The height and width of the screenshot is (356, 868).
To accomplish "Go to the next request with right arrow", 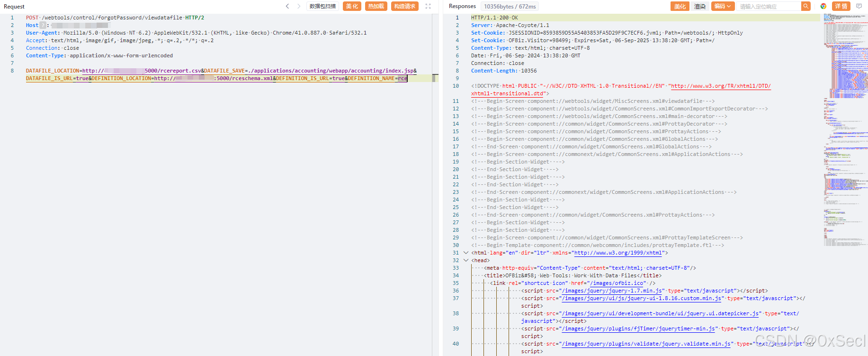I will 299,6.
